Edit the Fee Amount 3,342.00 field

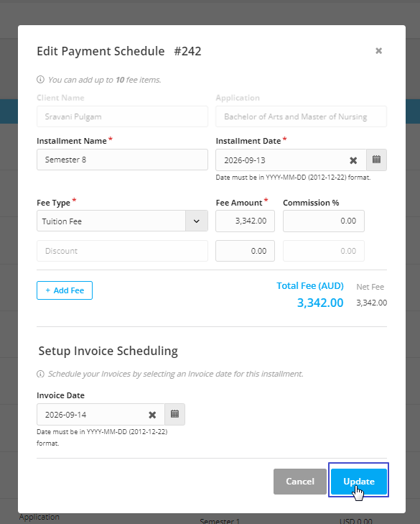coord(245,221)
